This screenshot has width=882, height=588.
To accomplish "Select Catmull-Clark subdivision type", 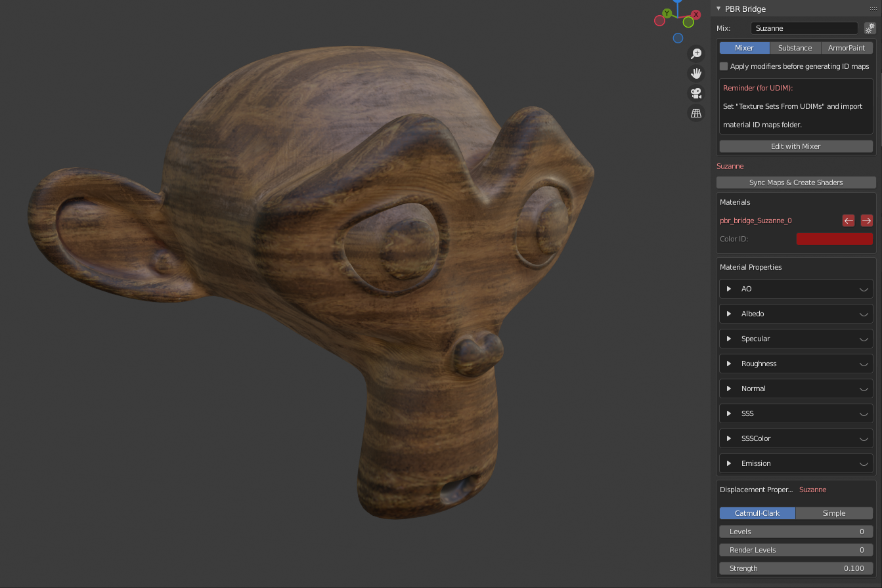I will (757, 513).
